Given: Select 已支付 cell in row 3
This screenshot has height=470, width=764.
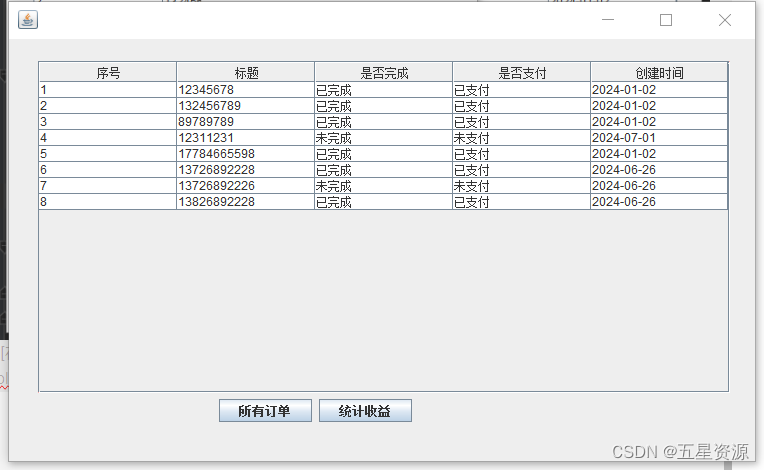Looking at the screenshot, I should 521,122.
